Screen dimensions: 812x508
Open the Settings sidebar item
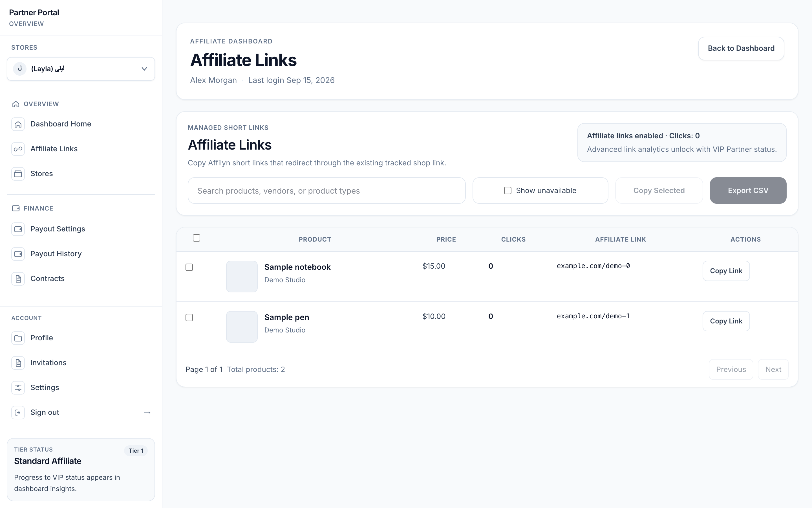coord(81,387)
